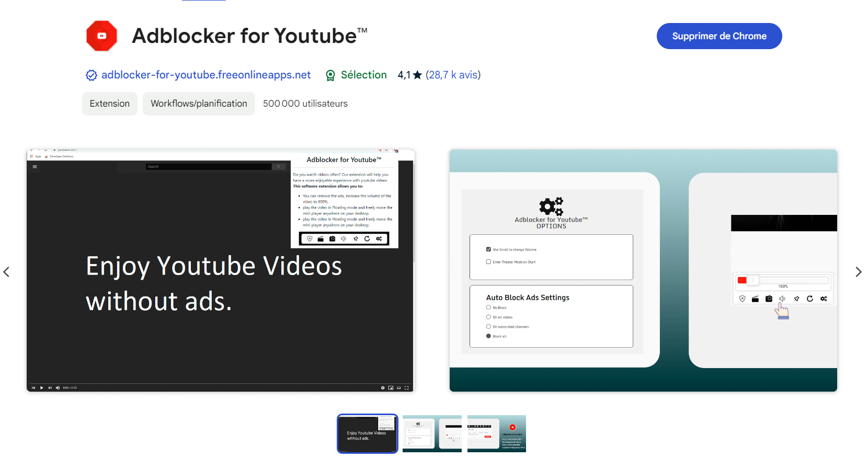This screenshot has height=458, width=868.
Task: Click the verified badge beside the website link
Action: coord(92,75)
